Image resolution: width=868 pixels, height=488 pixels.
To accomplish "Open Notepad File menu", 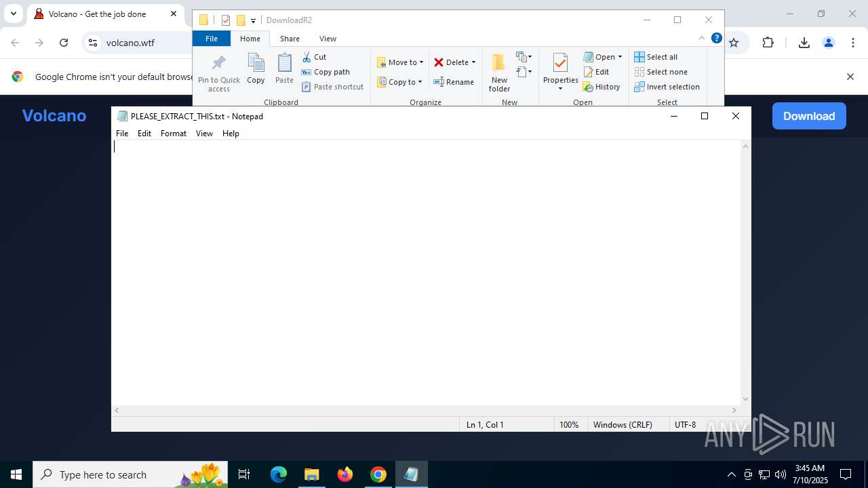I will coord(122,134).
